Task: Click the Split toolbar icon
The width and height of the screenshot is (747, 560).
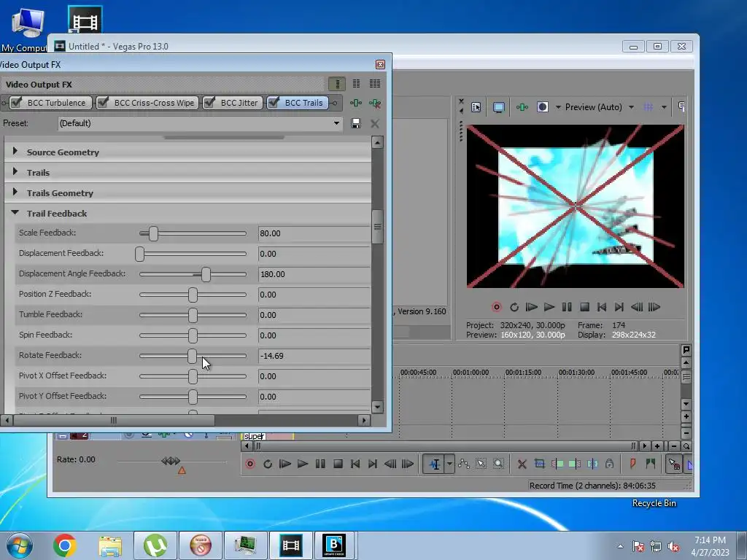Action: [x=592, y=464]
